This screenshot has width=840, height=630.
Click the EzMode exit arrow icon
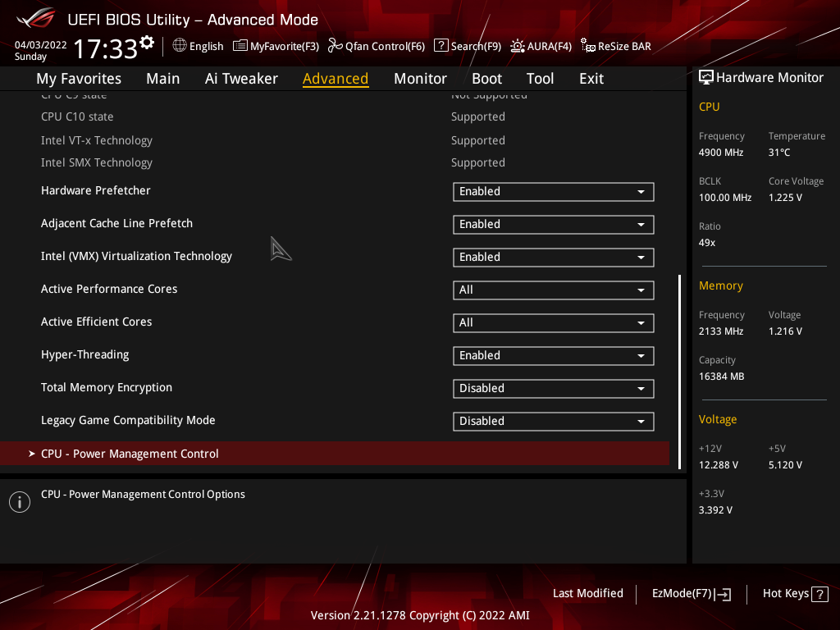pos(723,594)
